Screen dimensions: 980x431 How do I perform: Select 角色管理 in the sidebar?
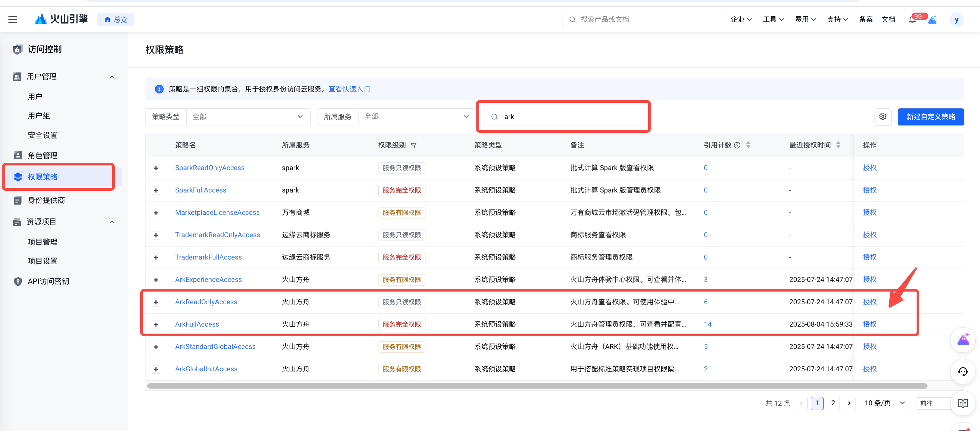pos(43,155)
